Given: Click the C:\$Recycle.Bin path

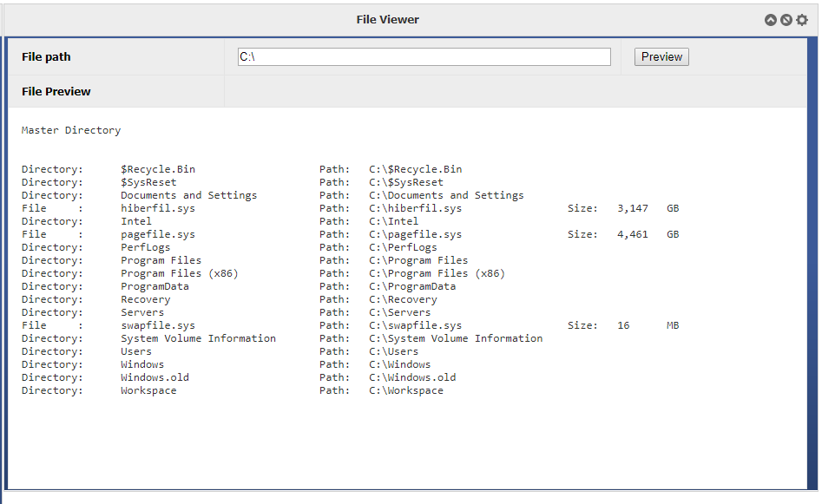Looking at the screenshot, I should 416,169.
